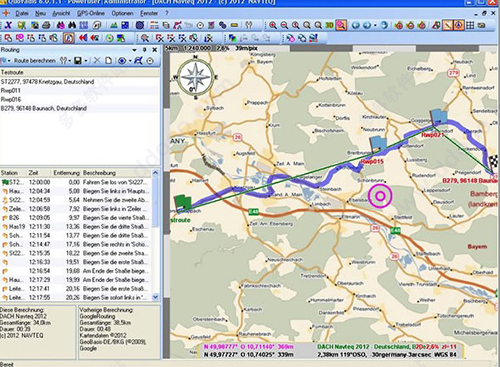Open the dropdown next to the blue target icon
The height and width of the screenshot is (367, 500).
pos(130,61)
